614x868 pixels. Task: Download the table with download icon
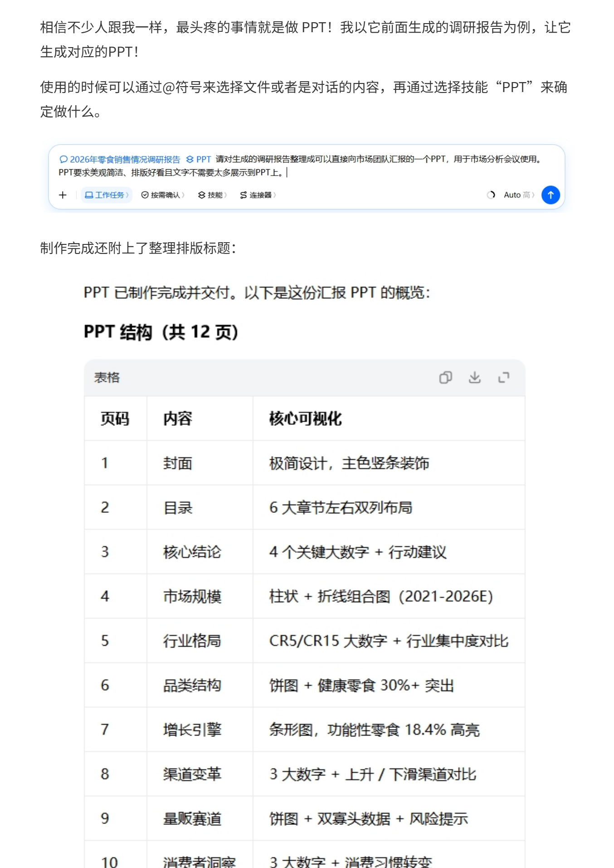(475, 377)
